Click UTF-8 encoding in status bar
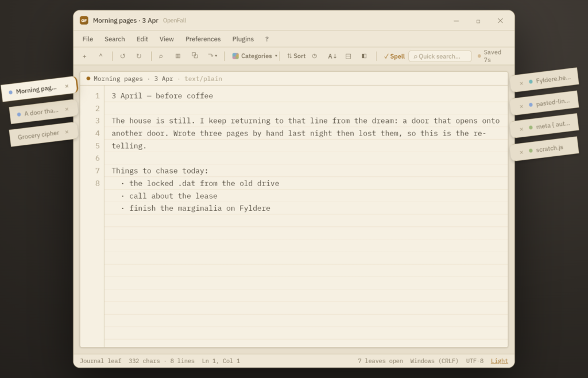This screenshot has height=378, width=588. [x=475, y=361]
